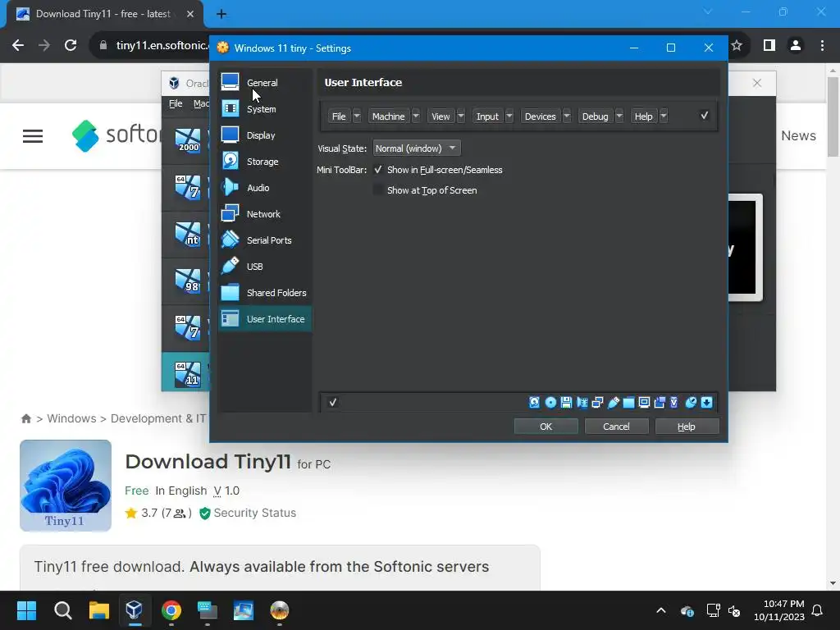Open the Windows breadcrumb link
Viewport: 840px width, 630px height.
[x=71, y=418]
